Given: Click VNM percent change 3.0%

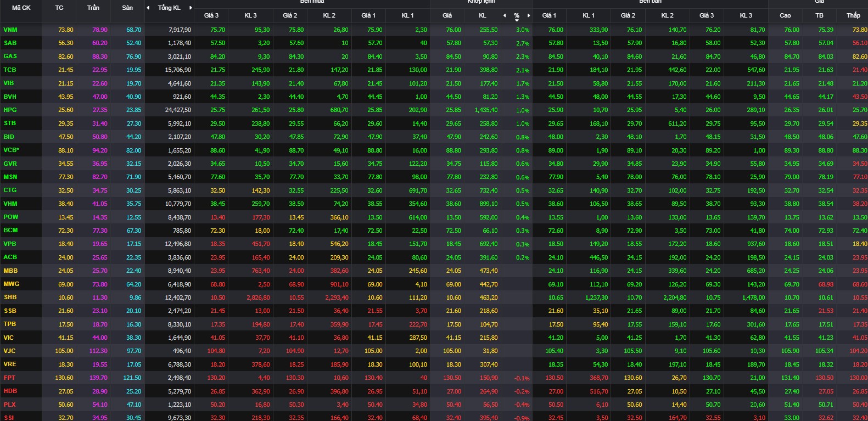Looking at the screenshot, I should (523, 30).
